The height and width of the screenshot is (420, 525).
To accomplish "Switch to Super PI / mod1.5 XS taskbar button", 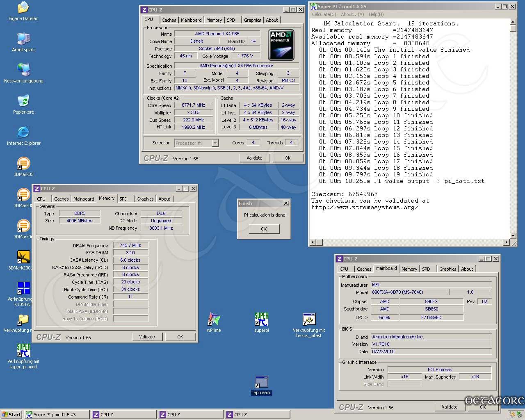I will click(56, 415).
